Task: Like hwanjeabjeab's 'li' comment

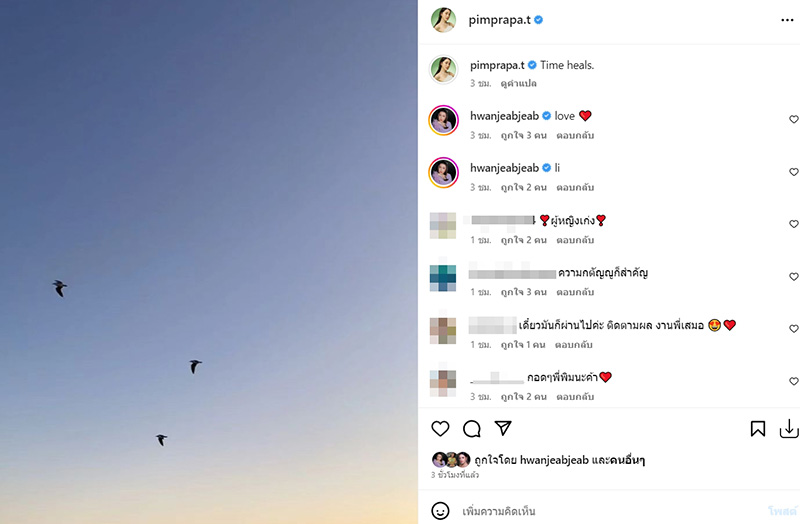Action: pos(794,172)
